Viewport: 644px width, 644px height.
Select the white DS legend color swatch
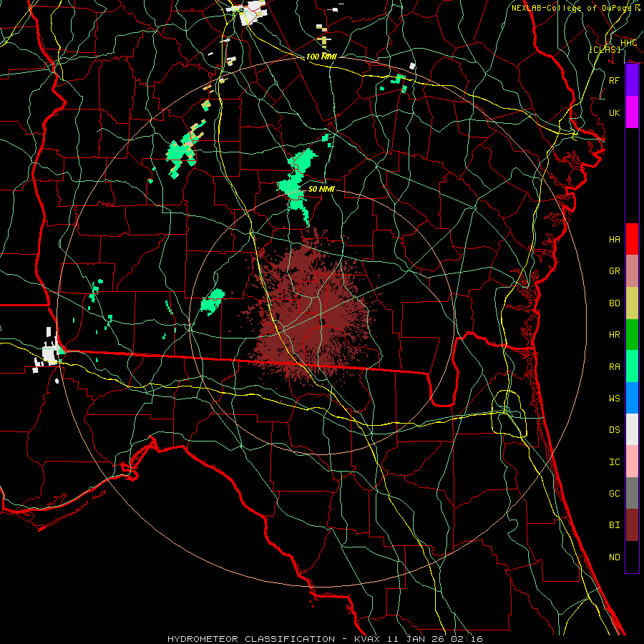tap(632, 429)
